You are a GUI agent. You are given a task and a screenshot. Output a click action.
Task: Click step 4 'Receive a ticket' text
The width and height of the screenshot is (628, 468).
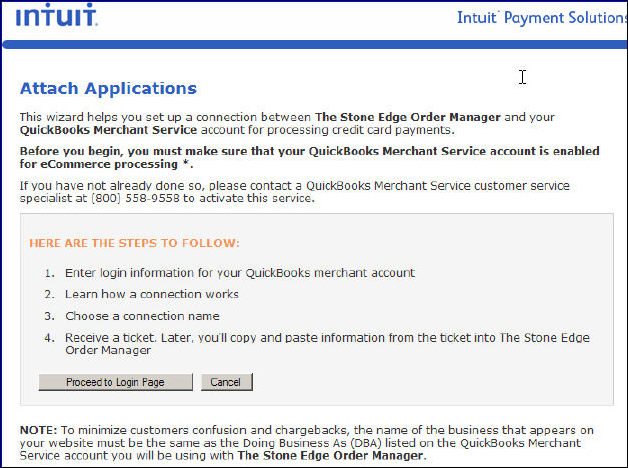[327, 344]
